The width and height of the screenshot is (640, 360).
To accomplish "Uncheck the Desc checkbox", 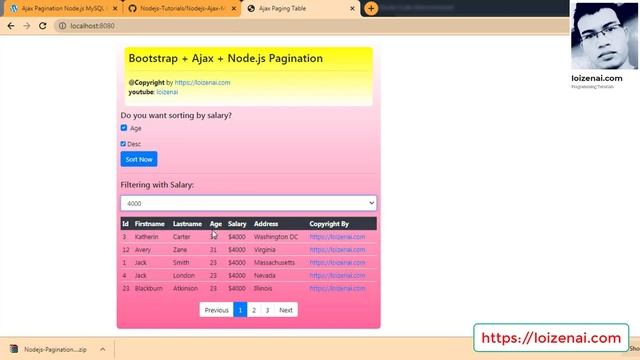I will pyautogui.click(x=123, y=144).
